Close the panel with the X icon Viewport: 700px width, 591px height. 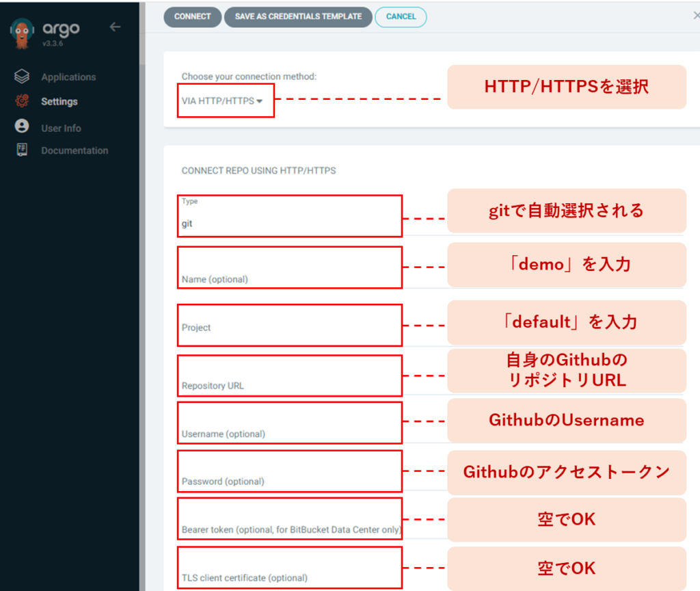pos(696,16)
